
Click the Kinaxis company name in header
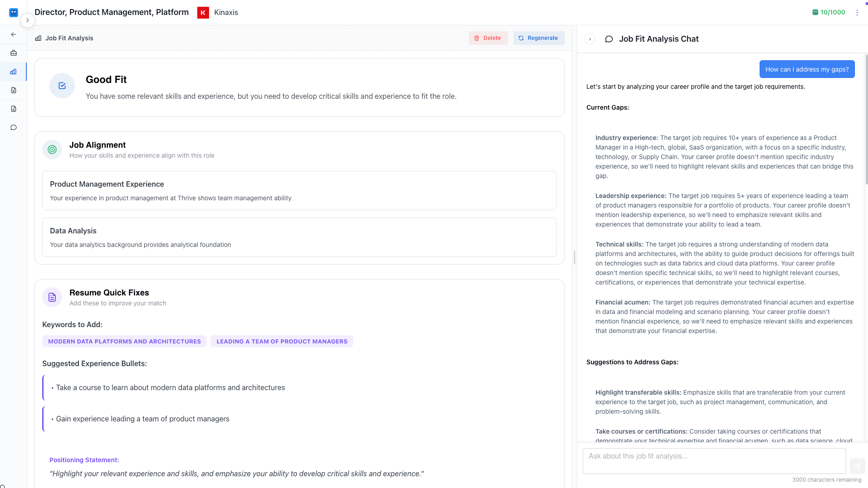pos(225,12)
